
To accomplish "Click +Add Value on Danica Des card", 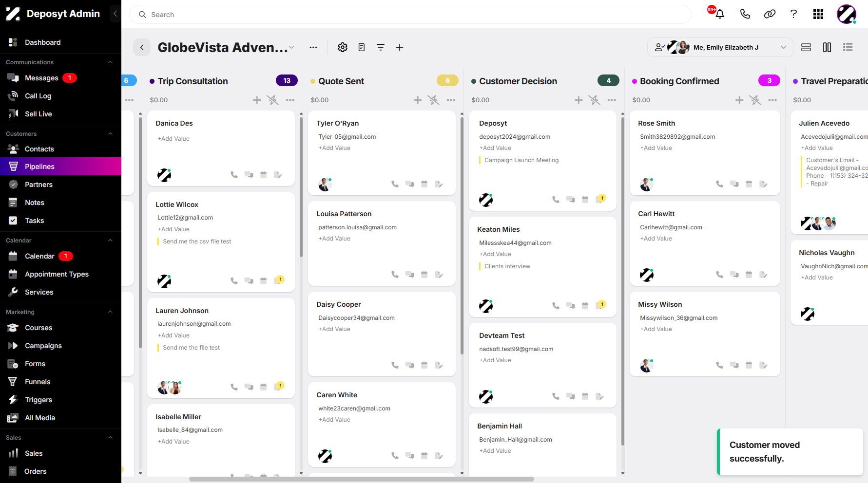I will coord(174,139).
